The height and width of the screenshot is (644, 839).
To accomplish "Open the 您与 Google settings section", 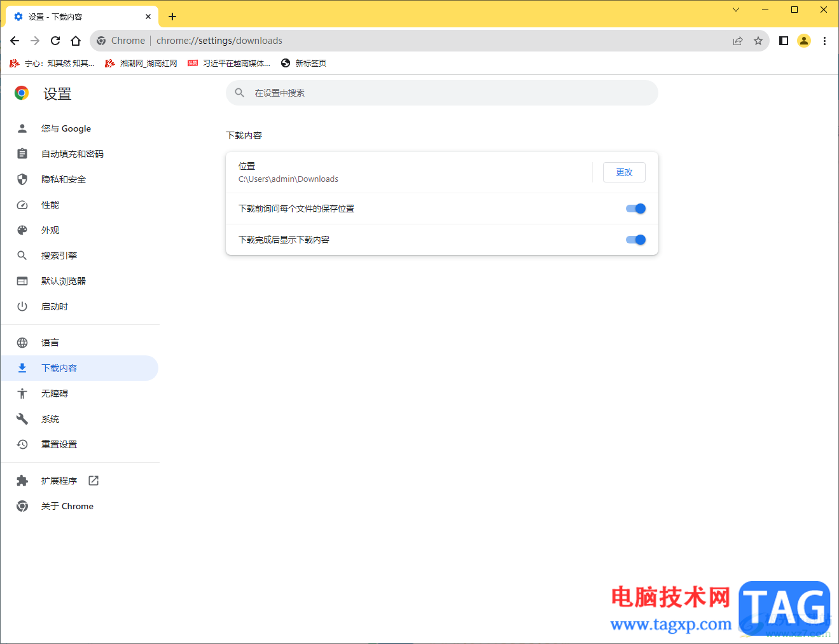I will click(x=66, y=128).
